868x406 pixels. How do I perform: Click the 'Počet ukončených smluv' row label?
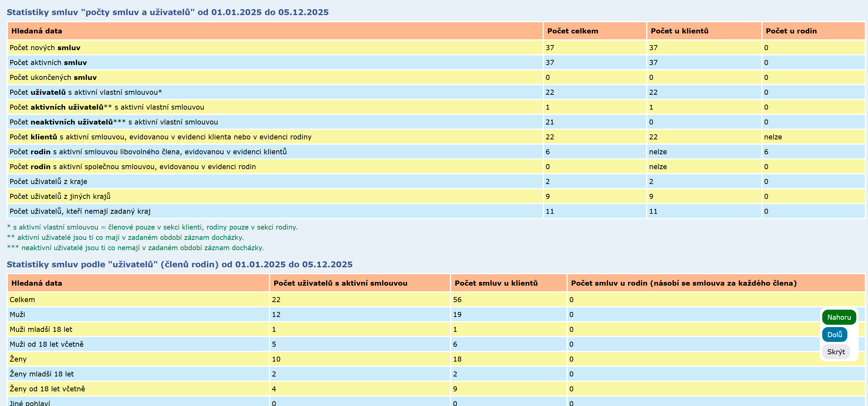click(53, 78)
